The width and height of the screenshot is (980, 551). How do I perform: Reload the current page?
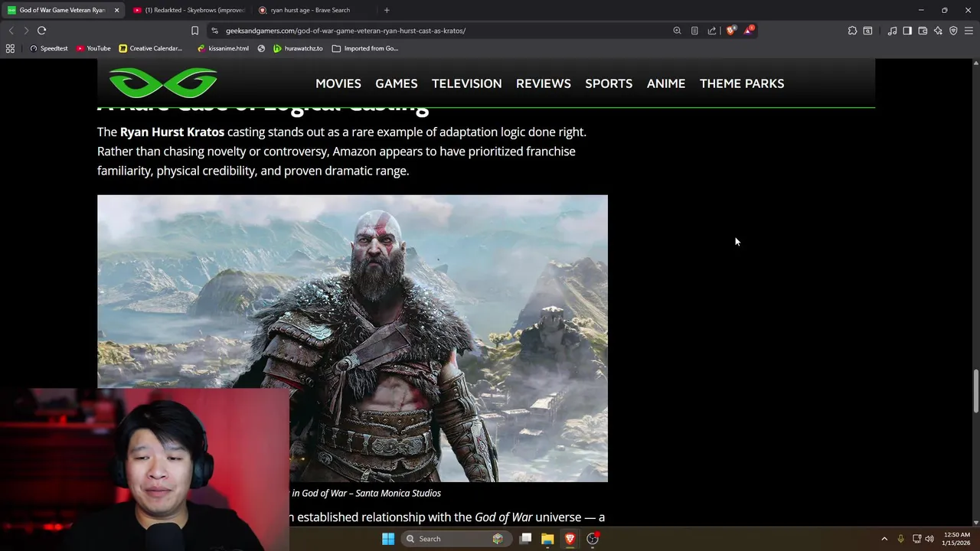pyautogui.click(x=41, y=31)
